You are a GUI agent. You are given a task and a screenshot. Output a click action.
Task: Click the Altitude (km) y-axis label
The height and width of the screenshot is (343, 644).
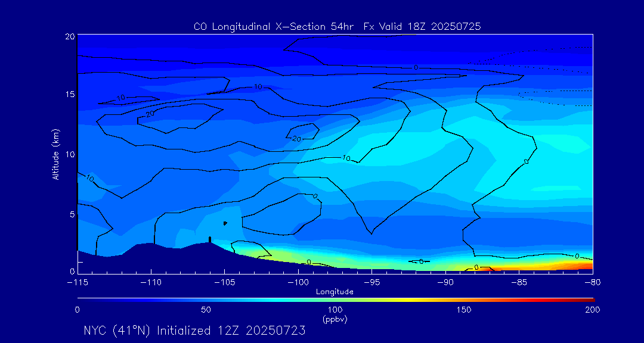click(56, 154)
